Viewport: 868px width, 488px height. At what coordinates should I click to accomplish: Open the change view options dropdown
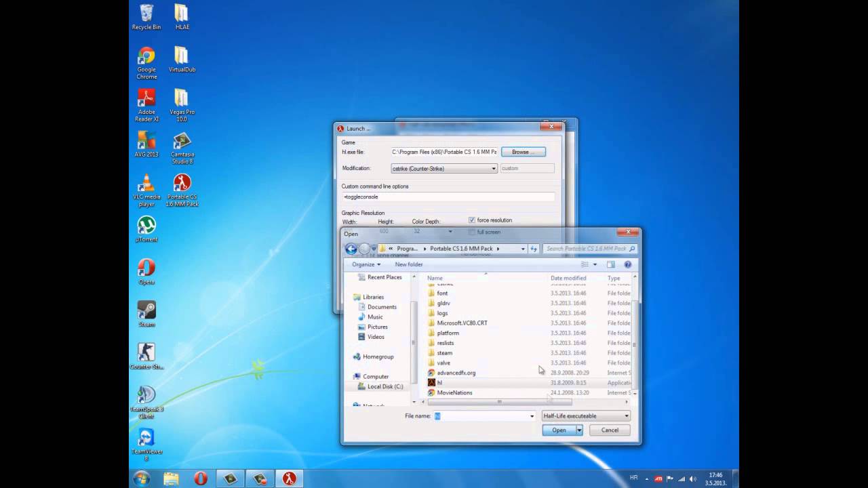(595, 264)
